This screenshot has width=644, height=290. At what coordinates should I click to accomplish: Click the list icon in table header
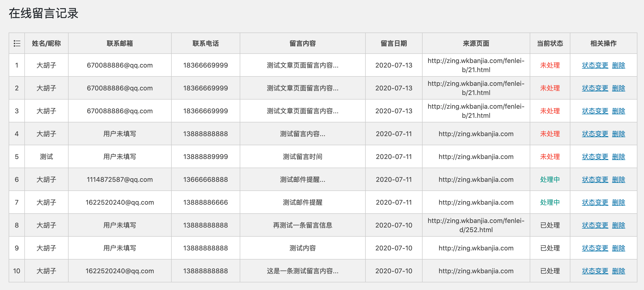pyautogui.click(x=17, y=43)
